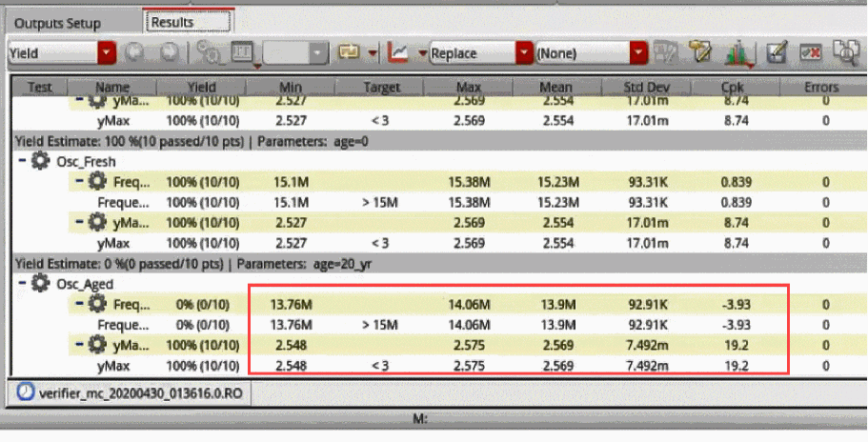Click the Std Dev column header
Screen dimensions: 868x442
(x=646, y=87)
